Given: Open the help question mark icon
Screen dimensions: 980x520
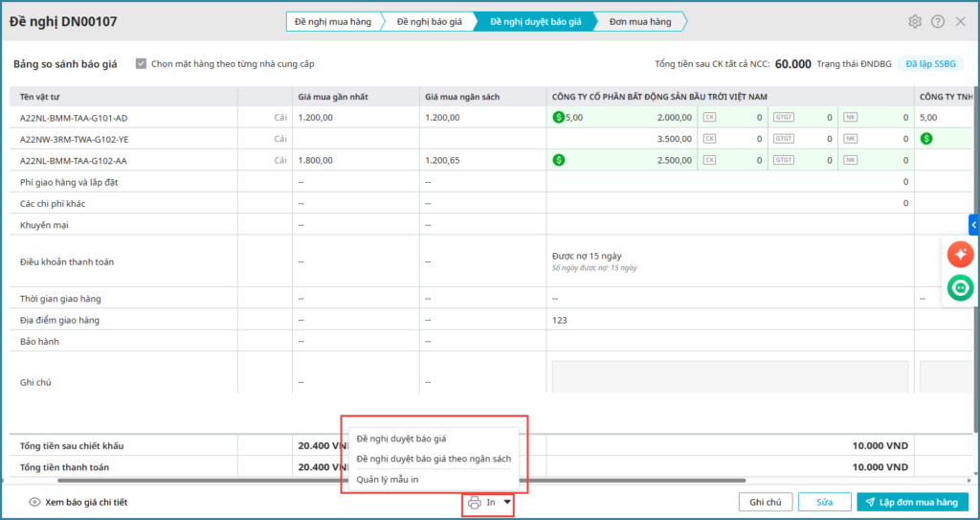Looking at the screenshot, I should (938, 22).
